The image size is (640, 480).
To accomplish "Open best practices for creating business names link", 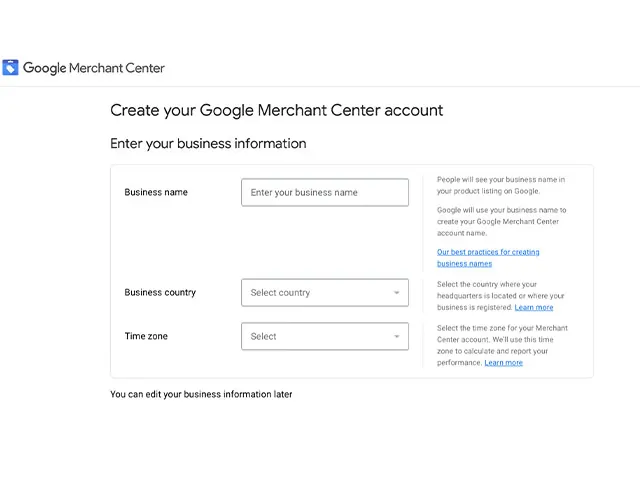I will (x=488, y=258).
